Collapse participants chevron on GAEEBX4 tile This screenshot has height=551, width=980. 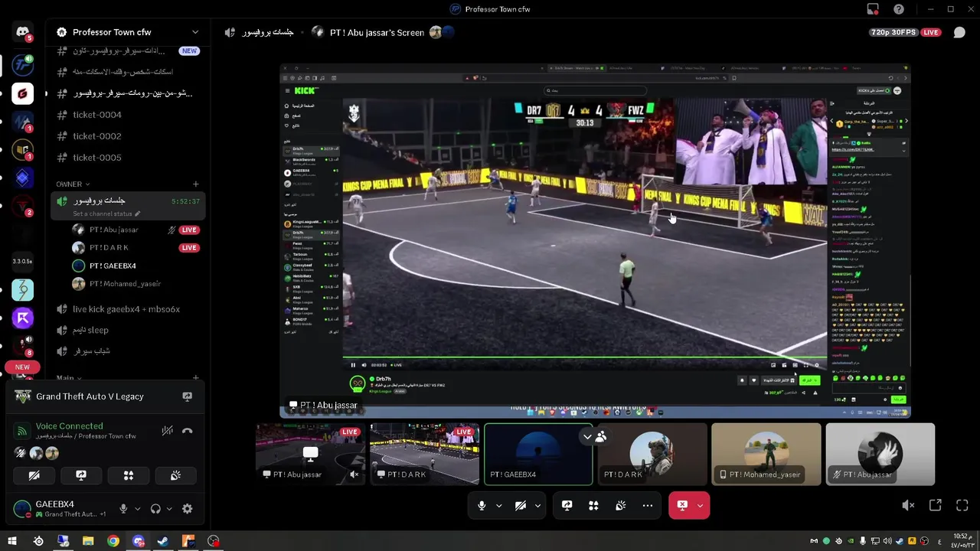click(x=587, y=437)
